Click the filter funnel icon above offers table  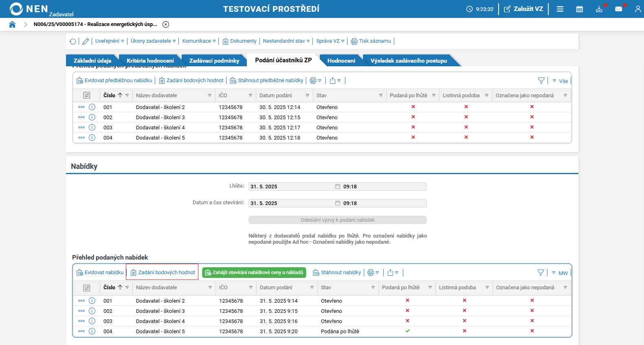click(x=541, y=273)
